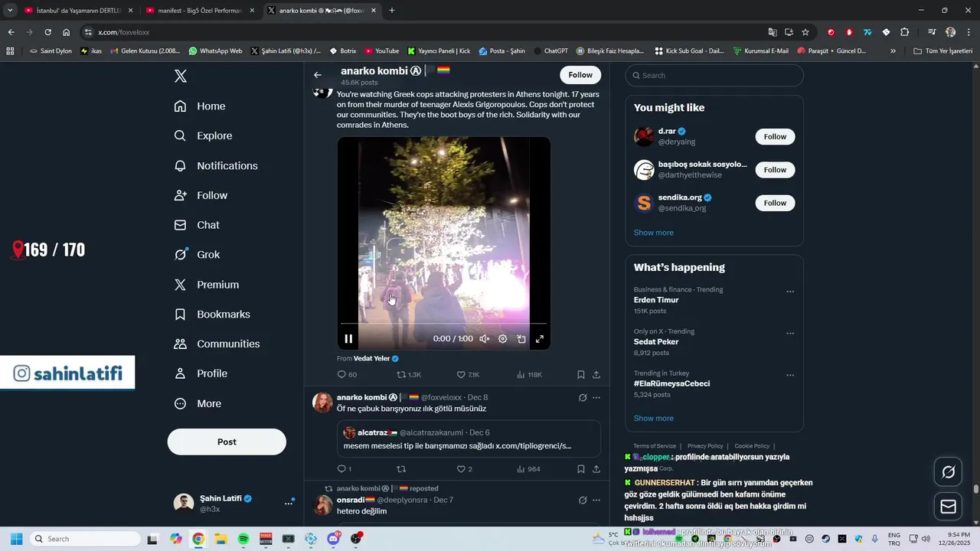Open more options for #ElaRümeysaCebeci trend
The image size is (980, 551).
[x=790, y=376]
